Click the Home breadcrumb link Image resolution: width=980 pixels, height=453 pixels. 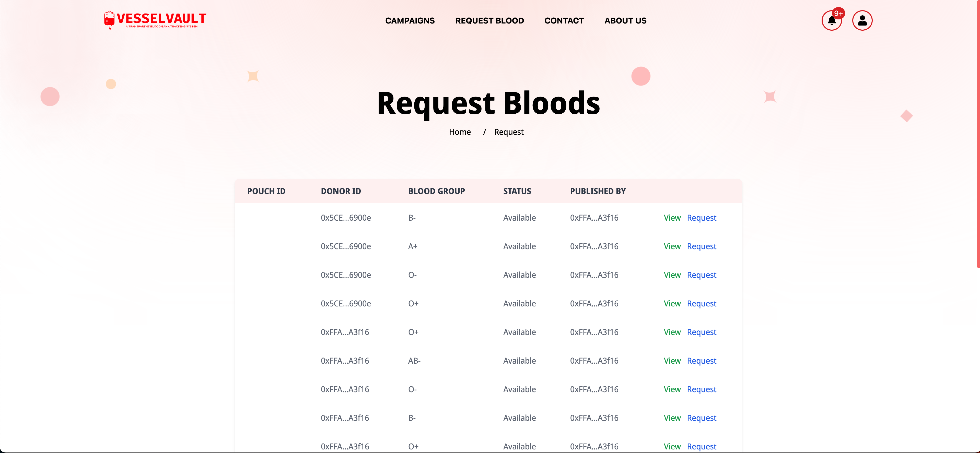point(460,132)
